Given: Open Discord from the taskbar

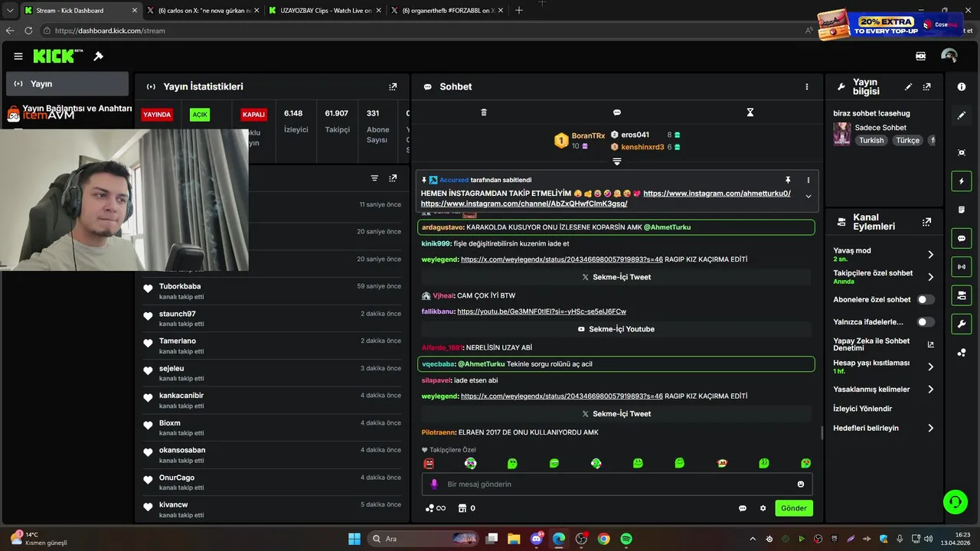Looking at the screenshot, I should click(x=536, y=539).
